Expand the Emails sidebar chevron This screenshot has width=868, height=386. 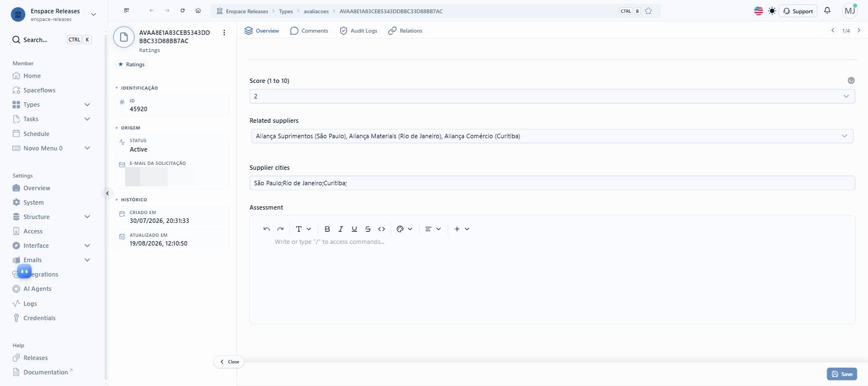pyautogui.click(x=87, y=260)
